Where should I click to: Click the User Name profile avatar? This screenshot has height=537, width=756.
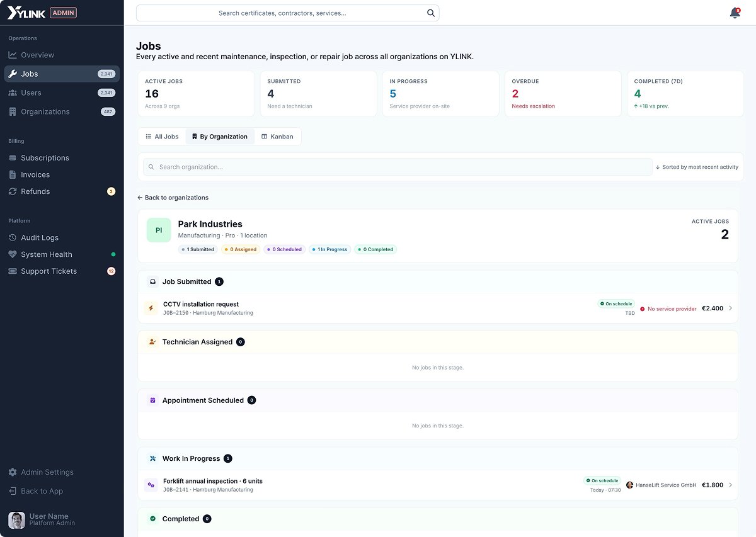click(x=16, y=519)
